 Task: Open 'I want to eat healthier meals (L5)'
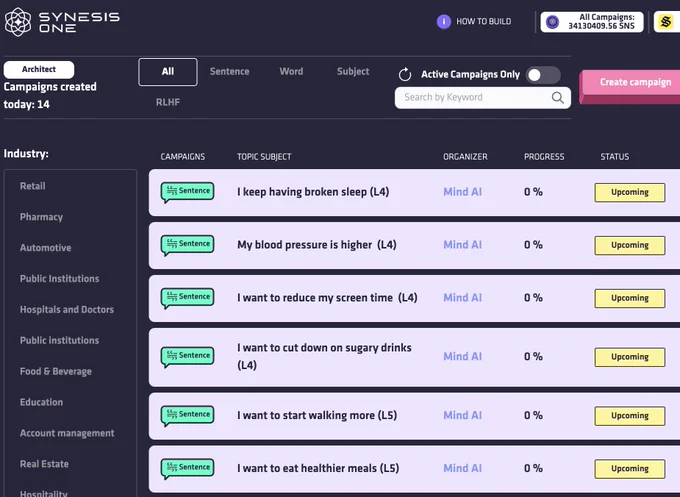pos(318,468)
